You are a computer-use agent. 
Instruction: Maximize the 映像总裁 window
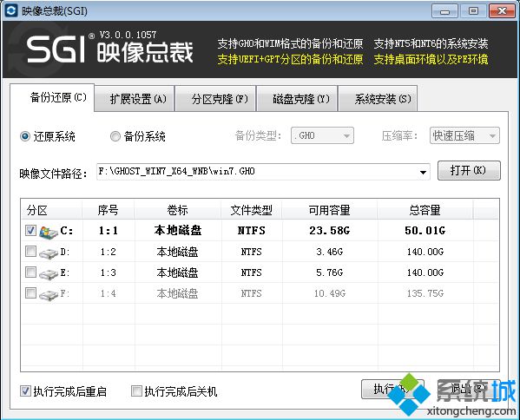(x=473, y=11)
